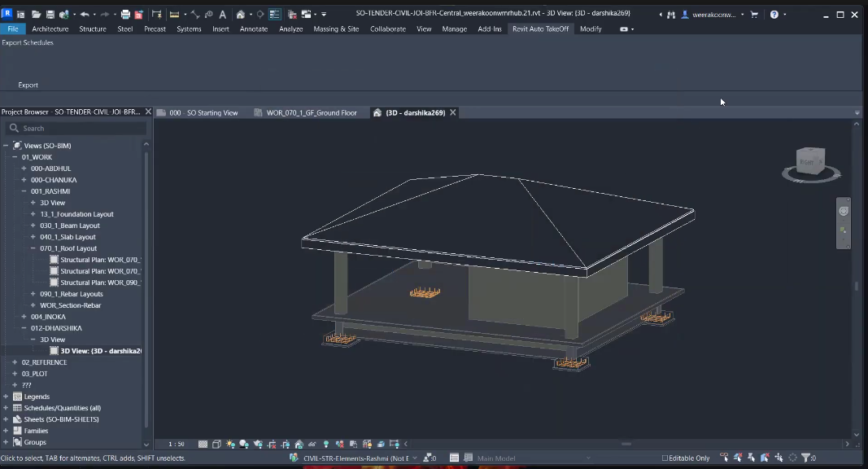Expand the 02_REFERENCE node
This screenshot has height=469, width=868.
point(15,362)
